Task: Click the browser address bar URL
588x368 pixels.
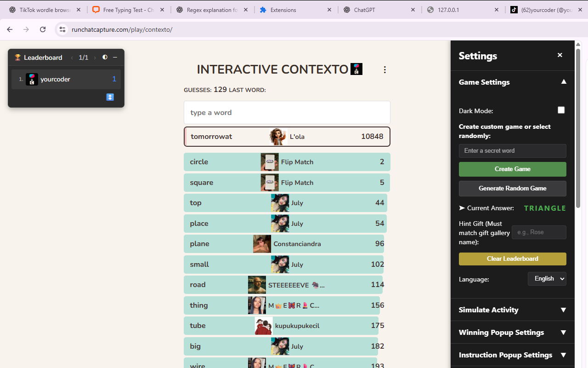Action: tap(122, 29)
